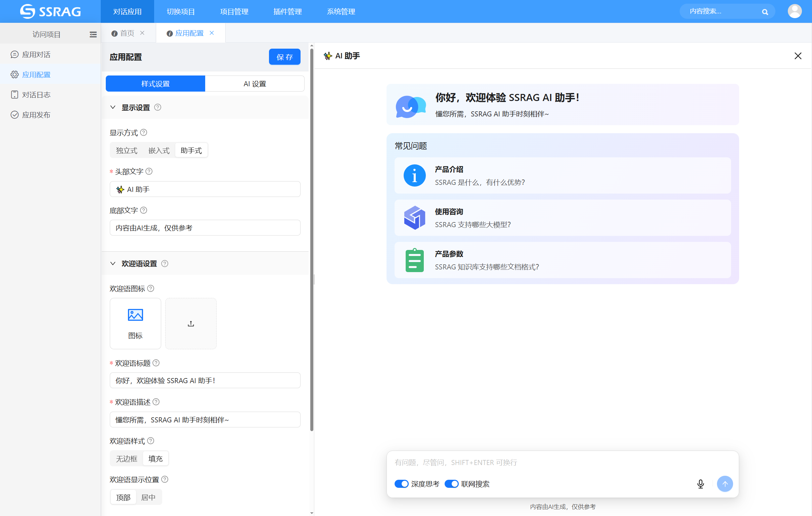812x516 pixels.
Task: Click the 产品参数 clipboard icon
Action: (x=414, y=260)
